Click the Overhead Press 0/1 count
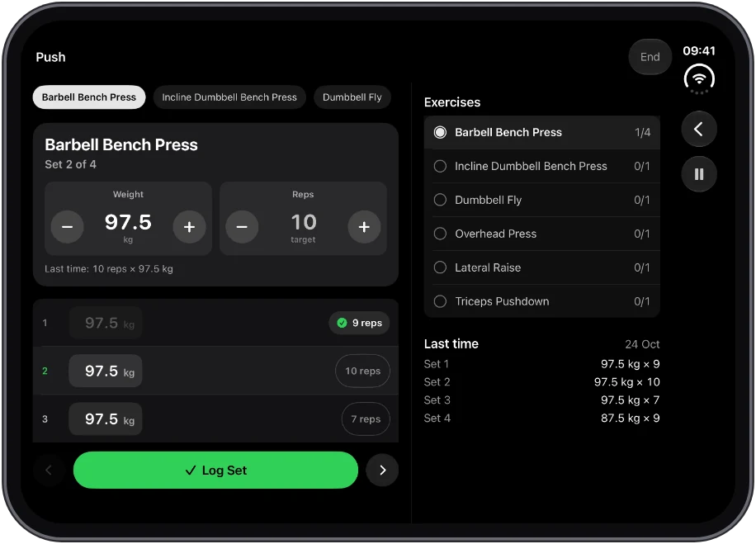Image resolution: width=756 pixels, height=544 pixels. click(x=642, y=234)
